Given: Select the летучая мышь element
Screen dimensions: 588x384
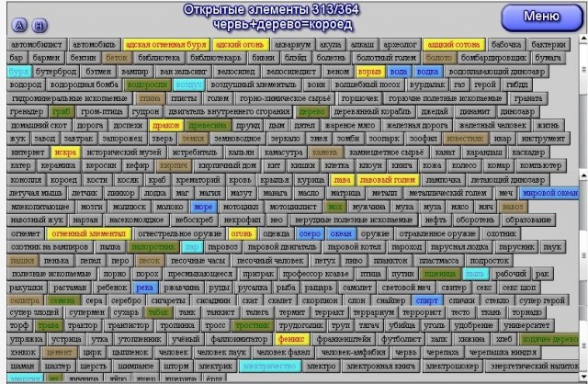Looking at the screenshot, I should pos(36,193).
